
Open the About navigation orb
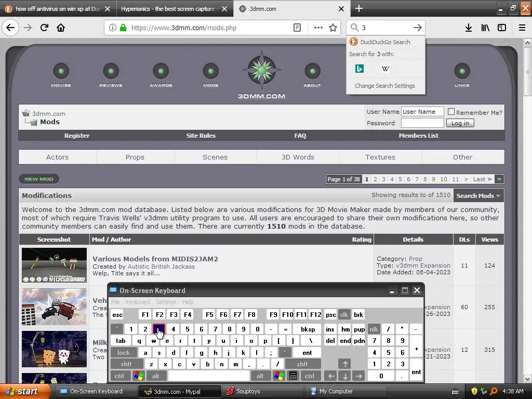click(x=312, y=71)
